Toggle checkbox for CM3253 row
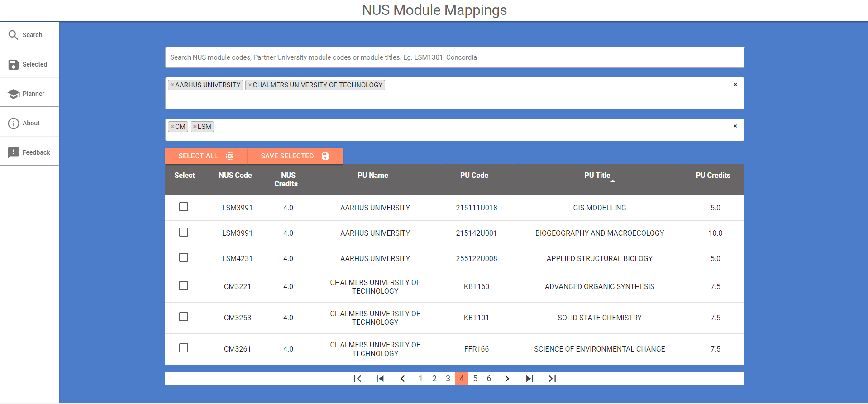868x404 pixels. pos(184,317)
